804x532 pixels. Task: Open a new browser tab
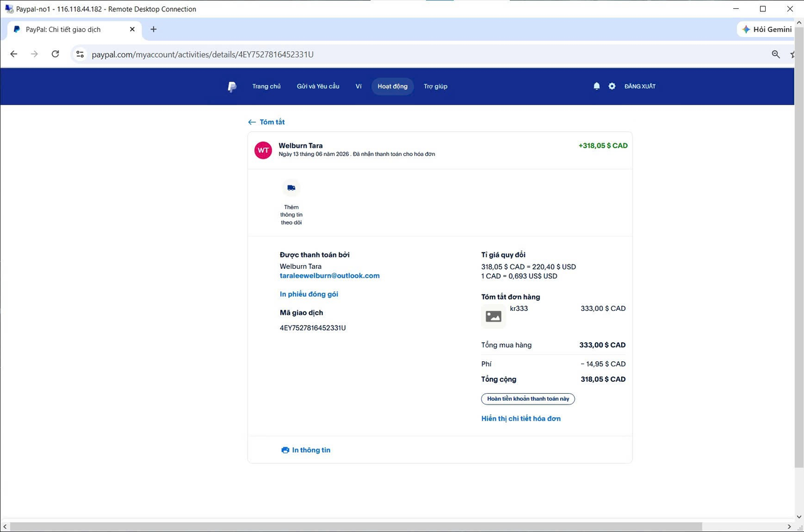coord(153,29)
